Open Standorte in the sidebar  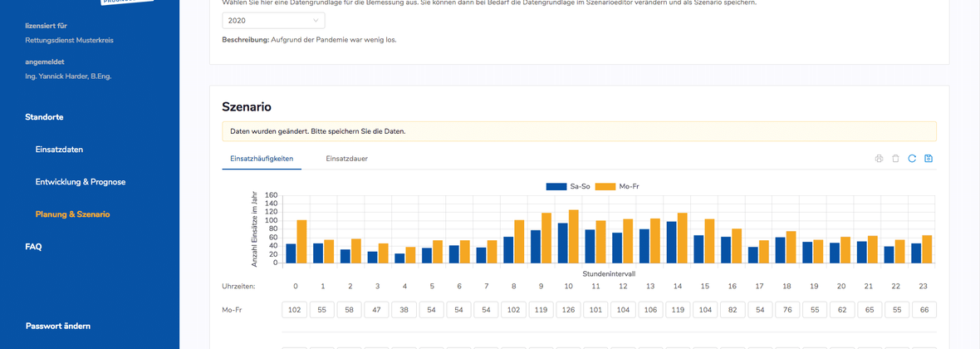coord(44,117)
